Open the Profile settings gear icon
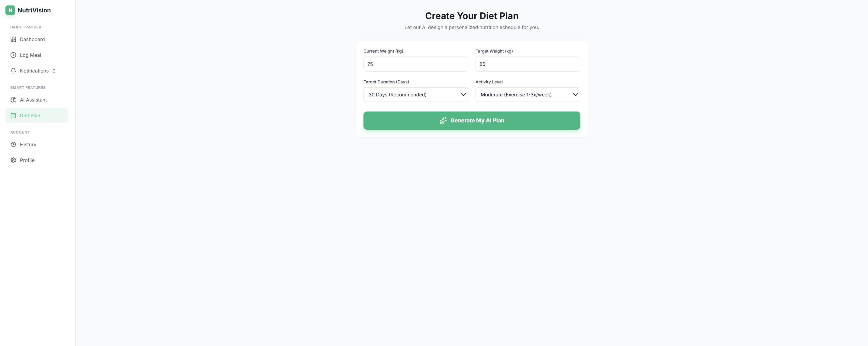The height and width of the screenshot is (346, 868). tap(13, 160)
